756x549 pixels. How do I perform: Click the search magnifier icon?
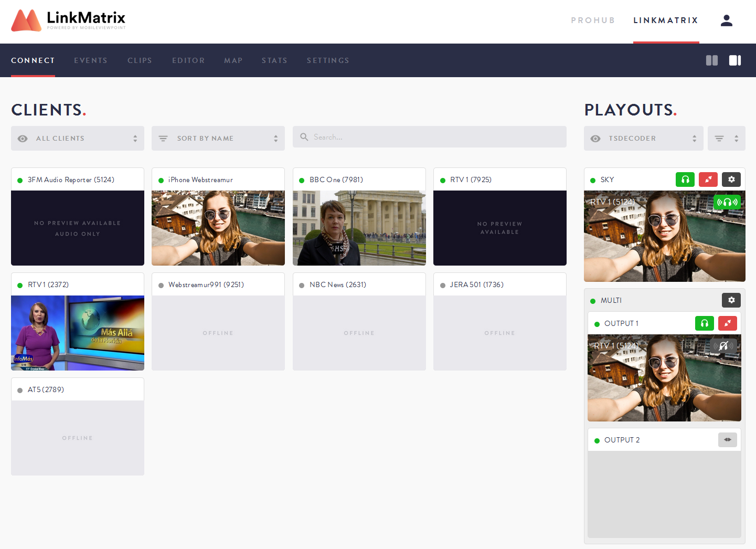click(304, 137)
